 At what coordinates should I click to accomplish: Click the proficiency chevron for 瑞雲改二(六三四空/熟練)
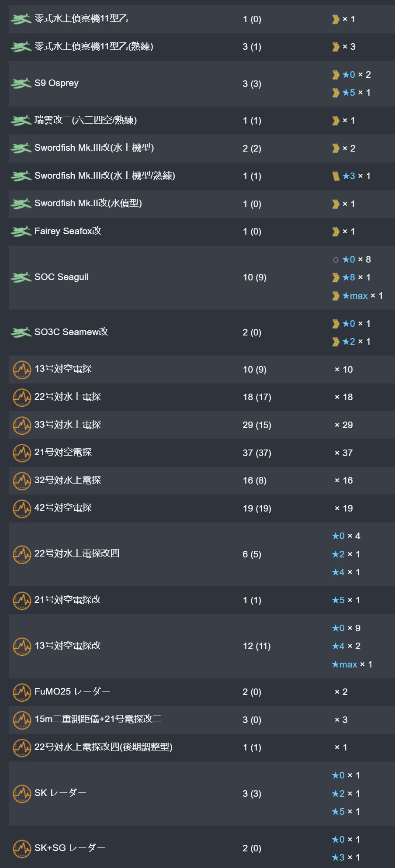click(336, 121)
